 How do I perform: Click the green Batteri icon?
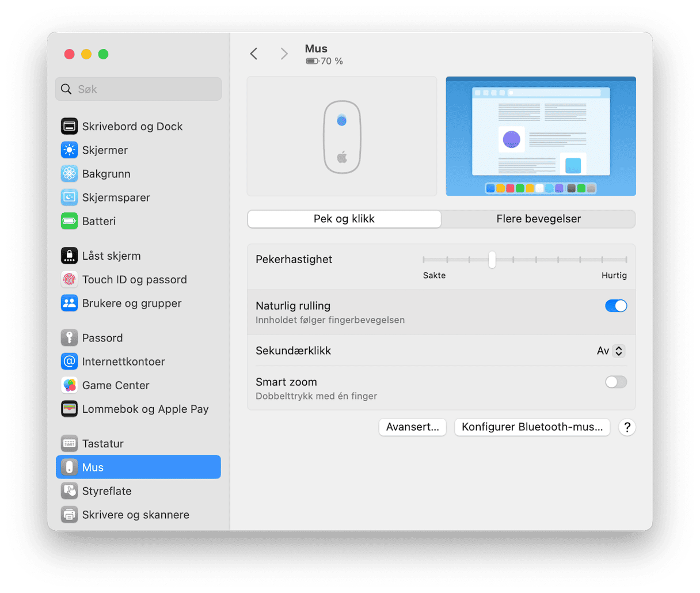[69, 221]
